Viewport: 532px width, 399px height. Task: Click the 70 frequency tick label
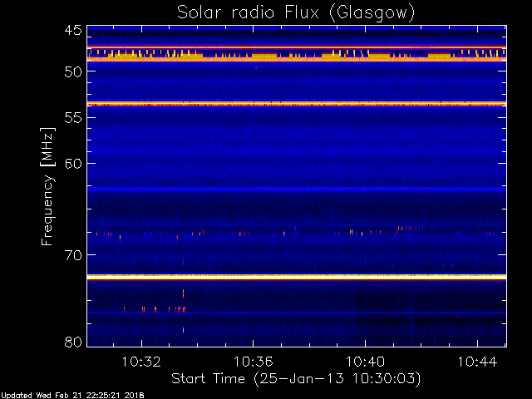(73, 255)
